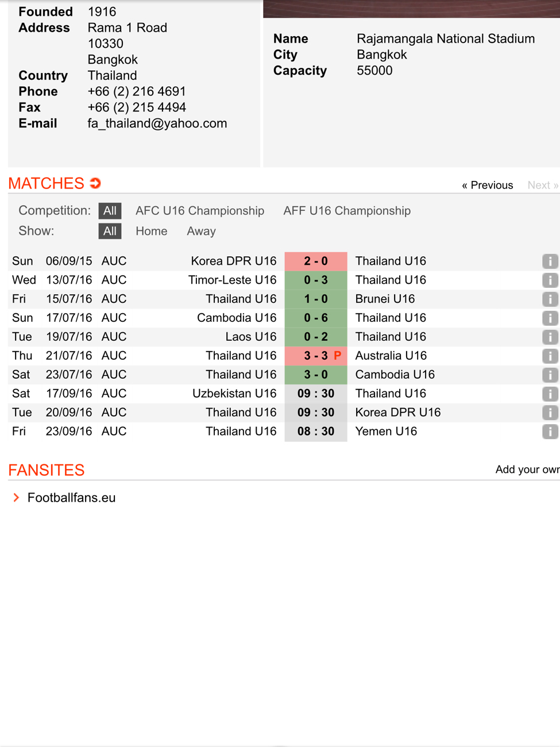Click the MATCHES section heading
Image resolution: width=560 pixels, height=747 pixels.
click(46, 183)
